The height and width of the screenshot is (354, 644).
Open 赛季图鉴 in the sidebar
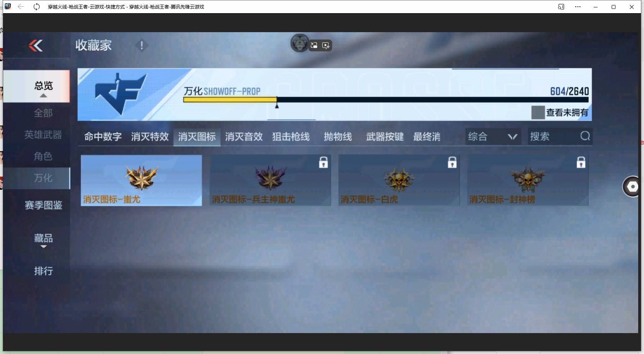click(x=43, y=205)
